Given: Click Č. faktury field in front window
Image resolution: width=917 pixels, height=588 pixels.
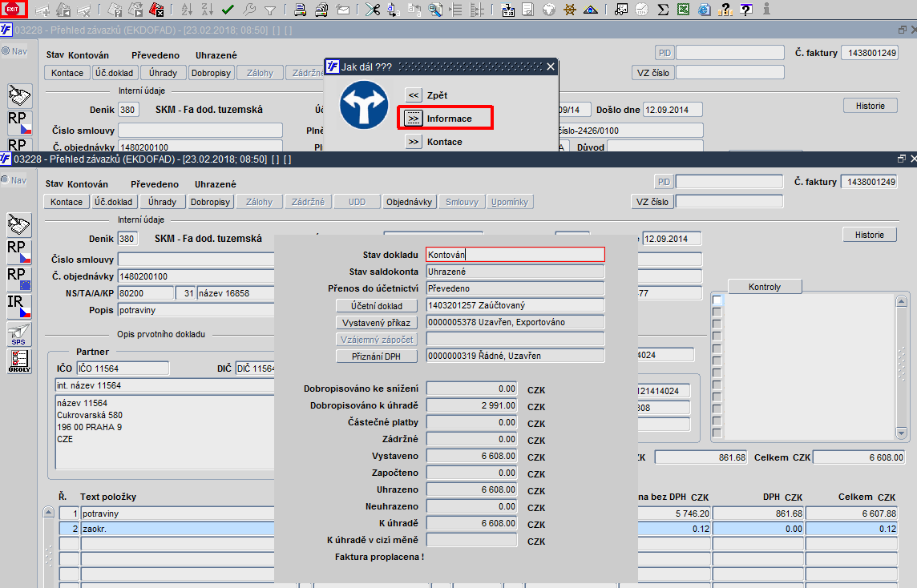Looking at the screenshot, I should point(869,182).
